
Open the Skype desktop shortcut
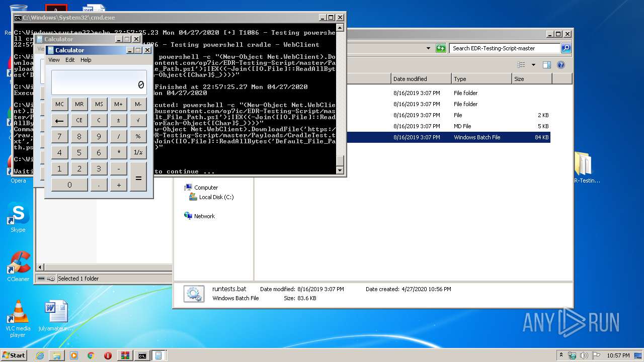tap(18, 218)
